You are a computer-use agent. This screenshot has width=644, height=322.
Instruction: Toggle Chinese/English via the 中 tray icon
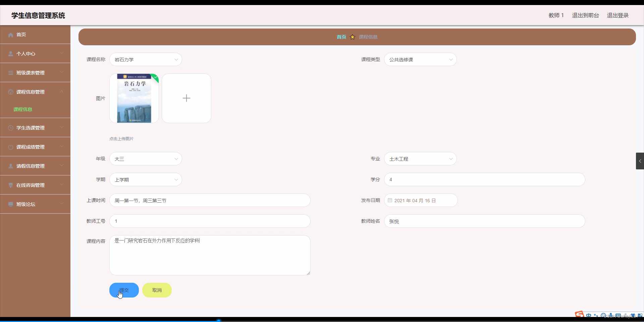(x=589, y=315)
